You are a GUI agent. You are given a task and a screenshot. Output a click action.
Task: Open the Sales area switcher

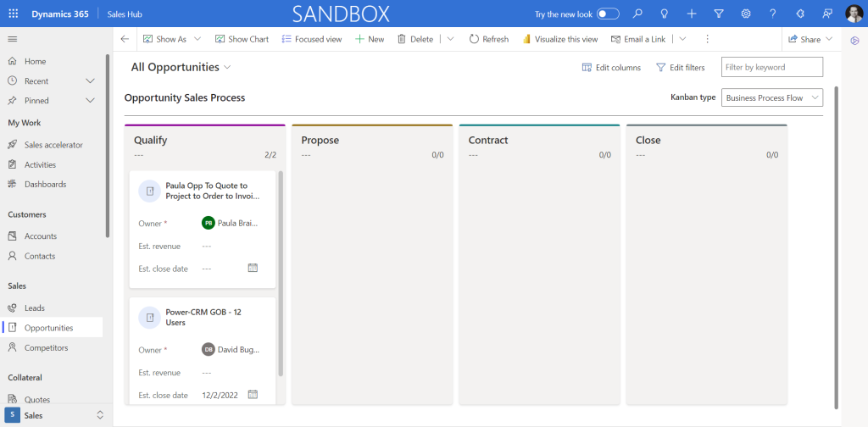tap(54, 415)
